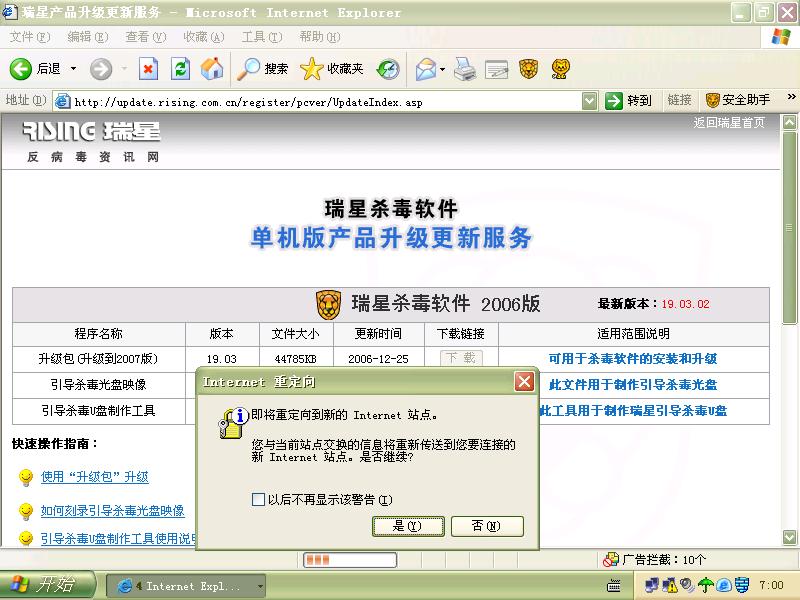Select the 引导杀毒U盘制作工具 table cell
The image size is (800, 600).
pos(98,411)
